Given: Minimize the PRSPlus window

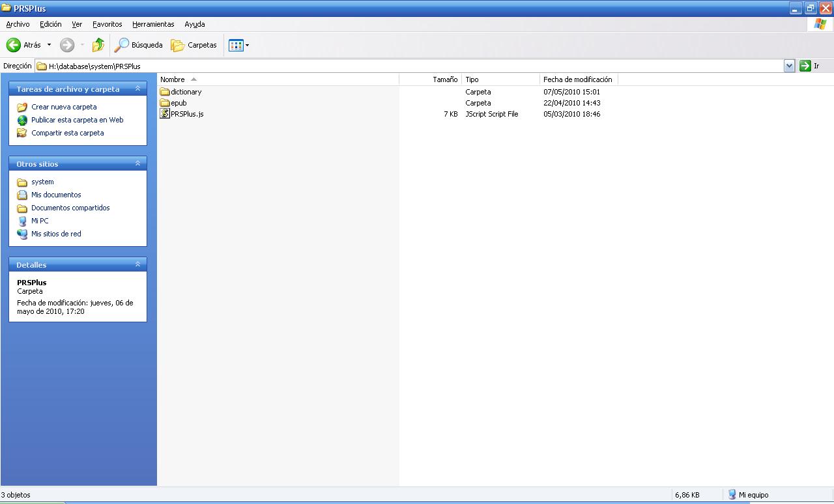Looking at the screenshot, I should click(x=795, y=8).
